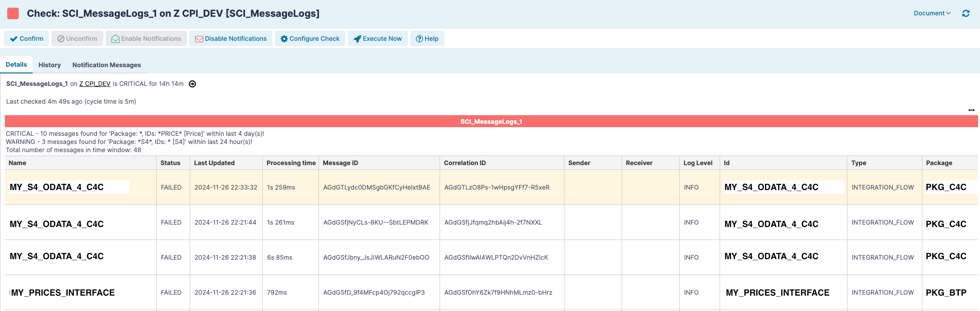
Task: Select the Details tab
Action: (x=16, y=64)
